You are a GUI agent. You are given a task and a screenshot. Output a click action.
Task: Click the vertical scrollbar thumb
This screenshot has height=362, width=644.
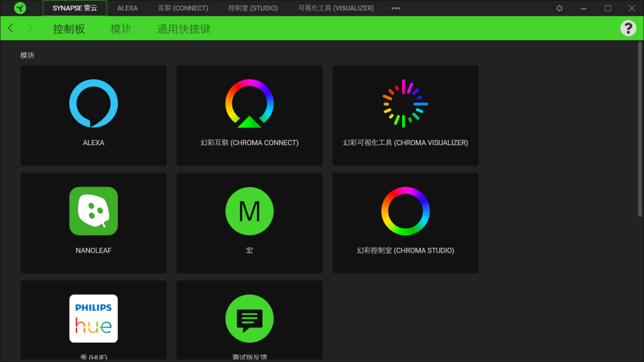click(640, 129)
